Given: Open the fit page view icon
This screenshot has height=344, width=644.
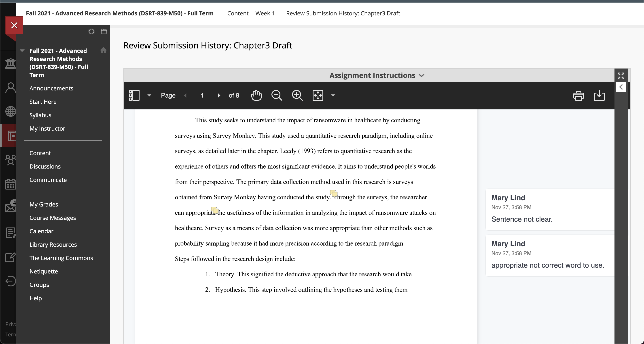Looking at the screenshot, I should tap(318, 95).
